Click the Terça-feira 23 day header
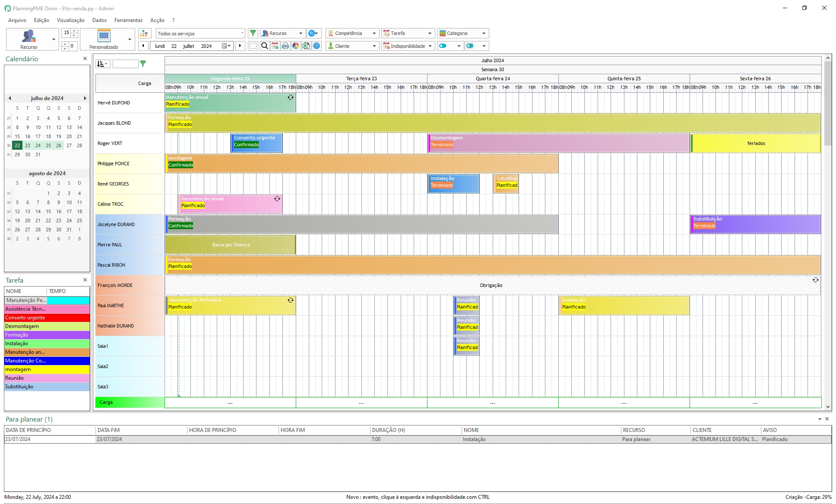 (361, 79)
